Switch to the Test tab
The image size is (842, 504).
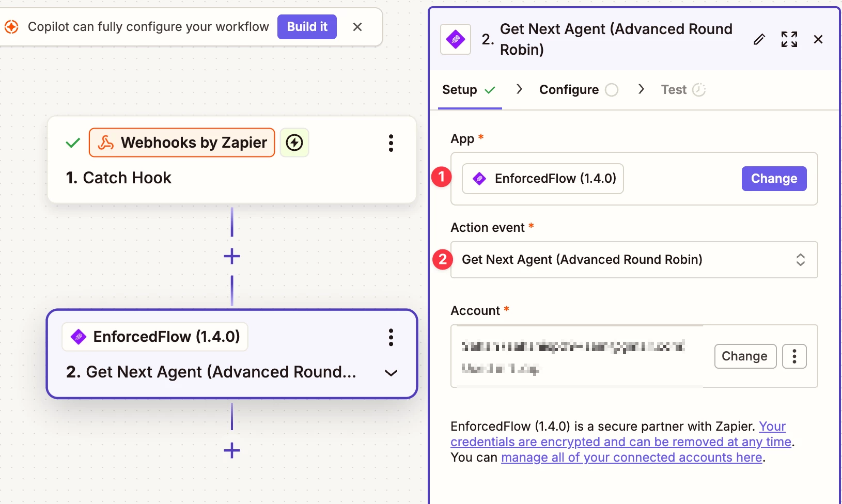click(x=683, y=90)
